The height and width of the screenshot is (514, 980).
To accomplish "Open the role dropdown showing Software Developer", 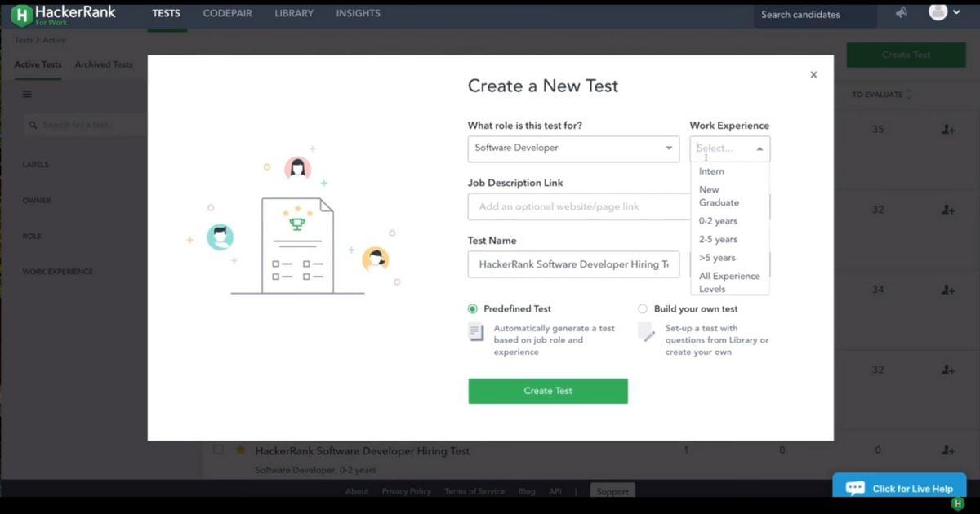I will point(573,148).
